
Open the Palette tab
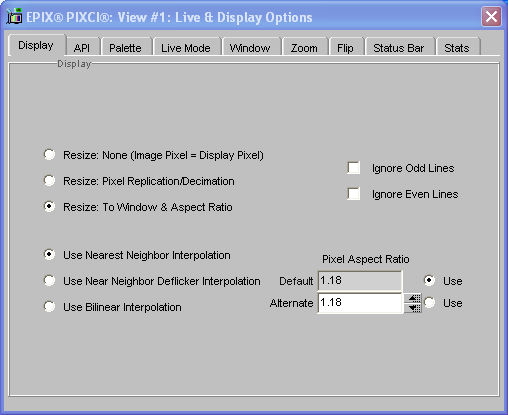tap(125, 48)
